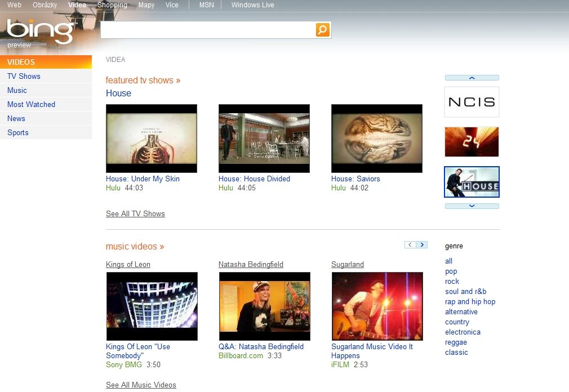
Task: Go to previous music videos page arrow
Action: [410, 245]
